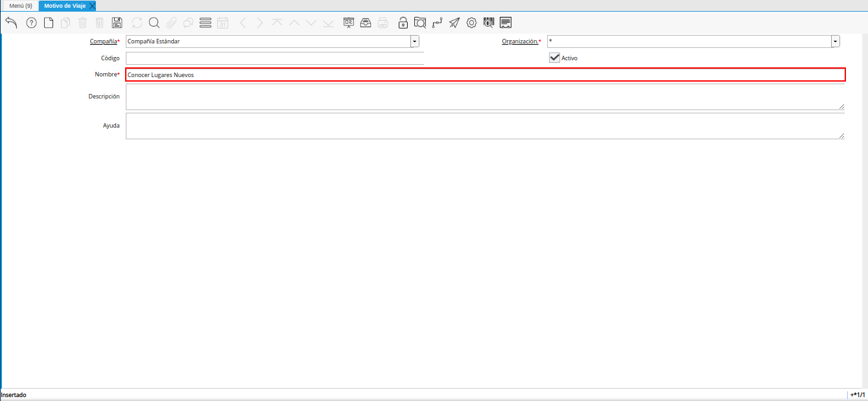This screenshot has width=868, height=401.
Task: Click the second trash icon (delete selection)
Action: 99,23
